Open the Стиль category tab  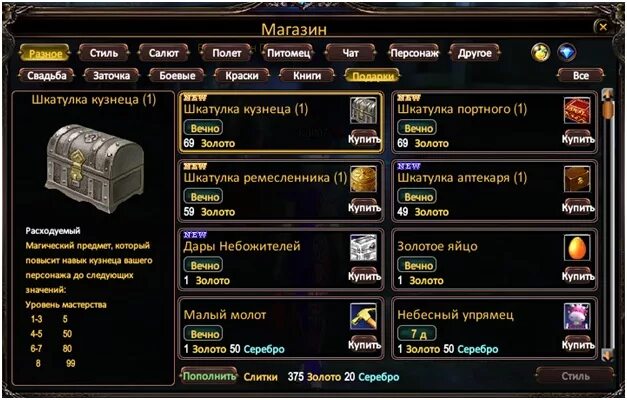[104, 53]
